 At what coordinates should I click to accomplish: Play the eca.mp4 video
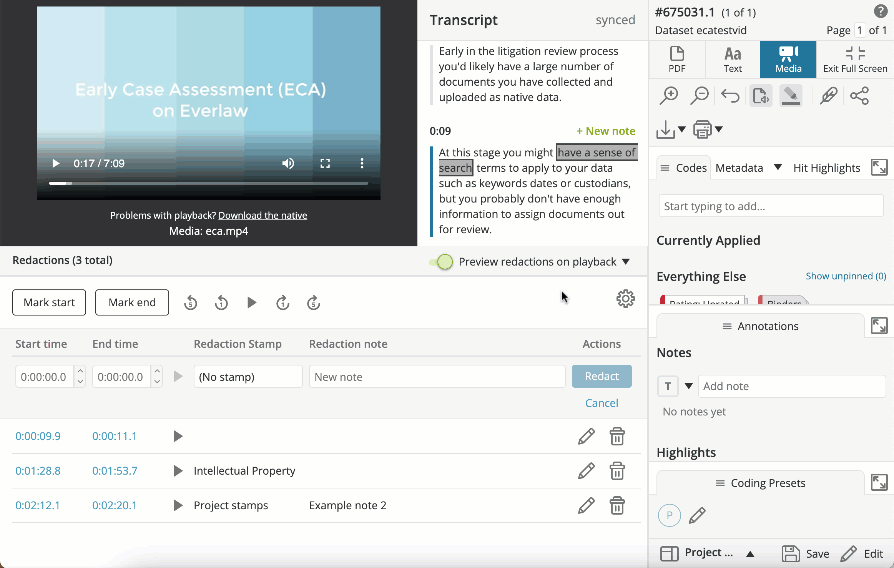click(56, 163)
